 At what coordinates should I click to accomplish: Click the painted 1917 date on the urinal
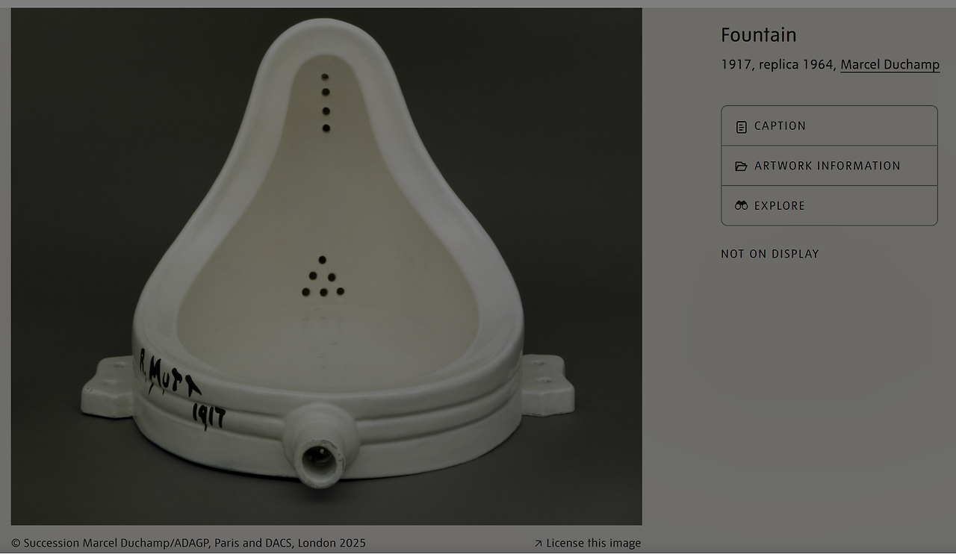pyautogui.click(x=208, y=415)
